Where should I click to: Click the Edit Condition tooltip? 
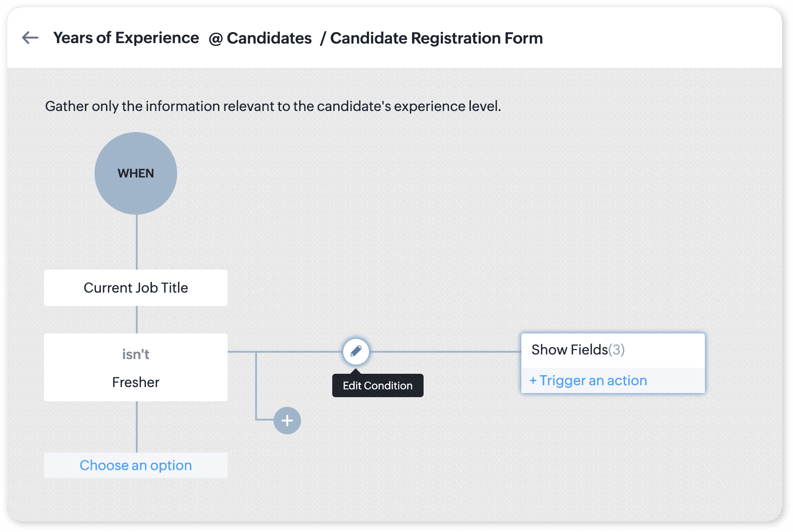point(378,386)
